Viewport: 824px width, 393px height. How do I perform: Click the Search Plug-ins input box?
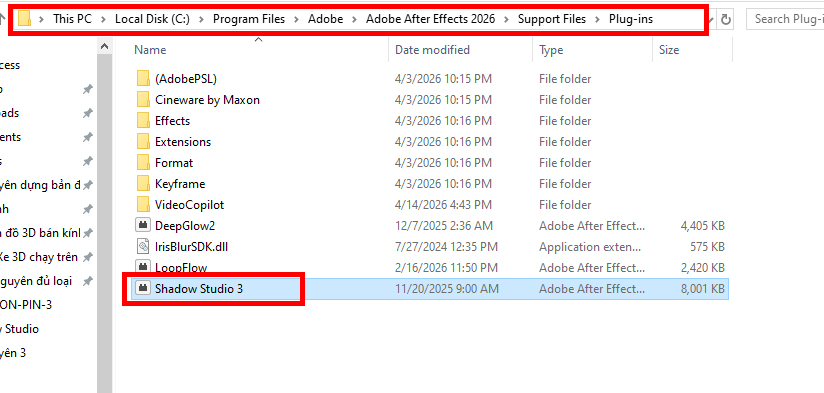click(x=786, y=19)
